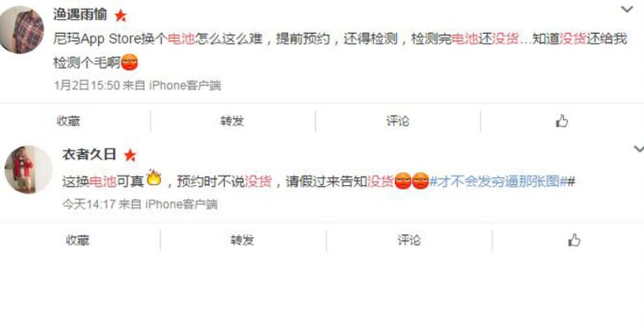The width and height of the screenshot is (644, 326).
Task: Open 衣者久日's profile avatar
Action: (x=29, y=169)
